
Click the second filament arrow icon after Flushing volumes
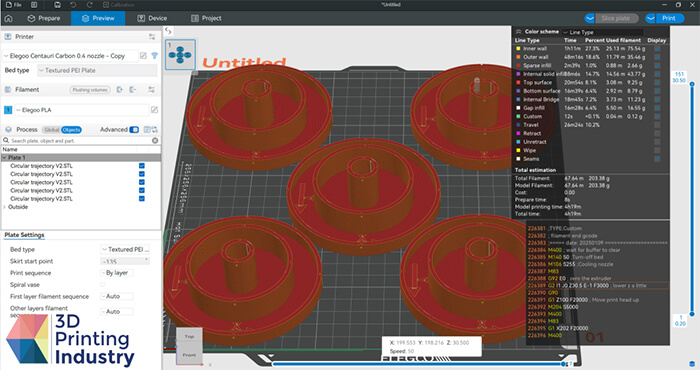[x=133, y=90]
